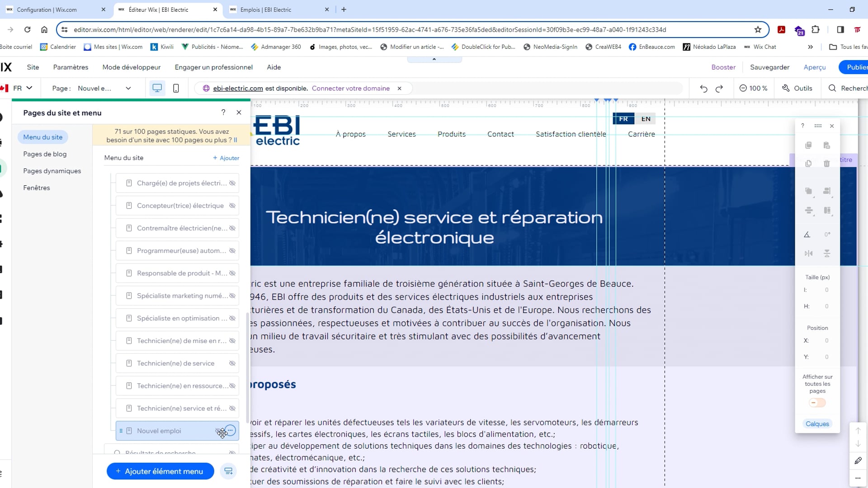Toggle Afficher sur toutes les pages switch
Screen dimensions: 868x488
pos(817,403)
